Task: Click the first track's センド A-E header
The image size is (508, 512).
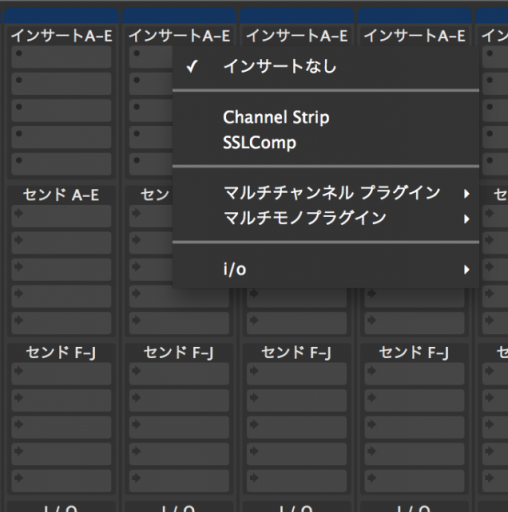Action: [61, 195]
